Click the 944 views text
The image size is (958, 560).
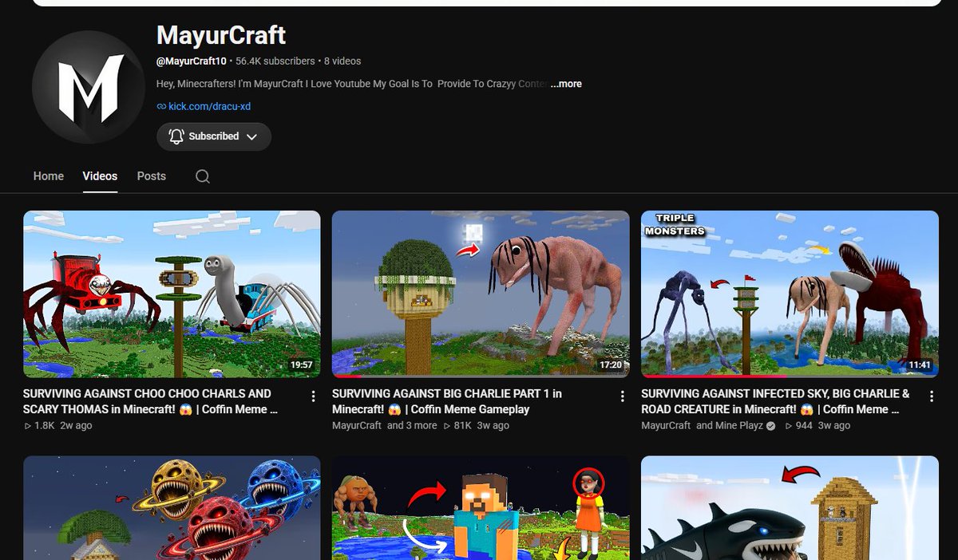coord(798,426)
